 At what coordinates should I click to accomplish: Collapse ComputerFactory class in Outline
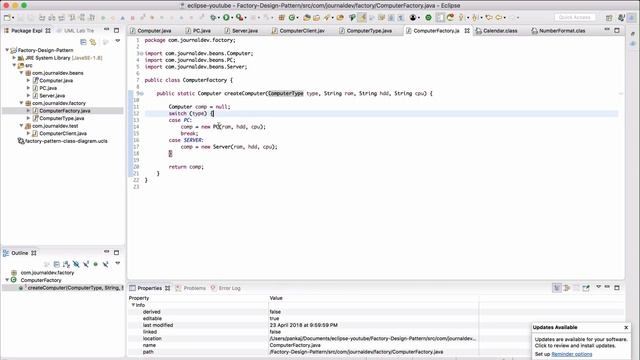point(7,280)
